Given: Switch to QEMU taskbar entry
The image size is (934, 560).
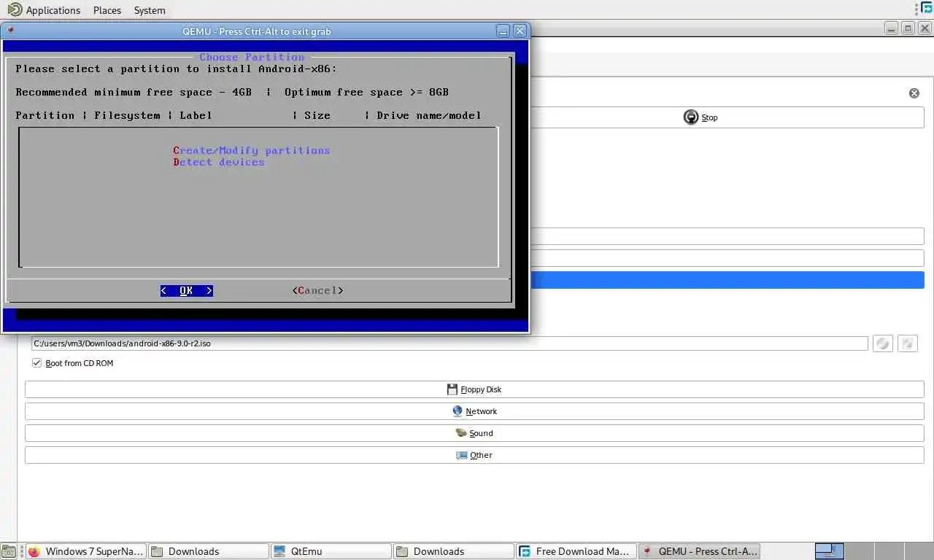Looking at the screenshot, I should point(698,551).
